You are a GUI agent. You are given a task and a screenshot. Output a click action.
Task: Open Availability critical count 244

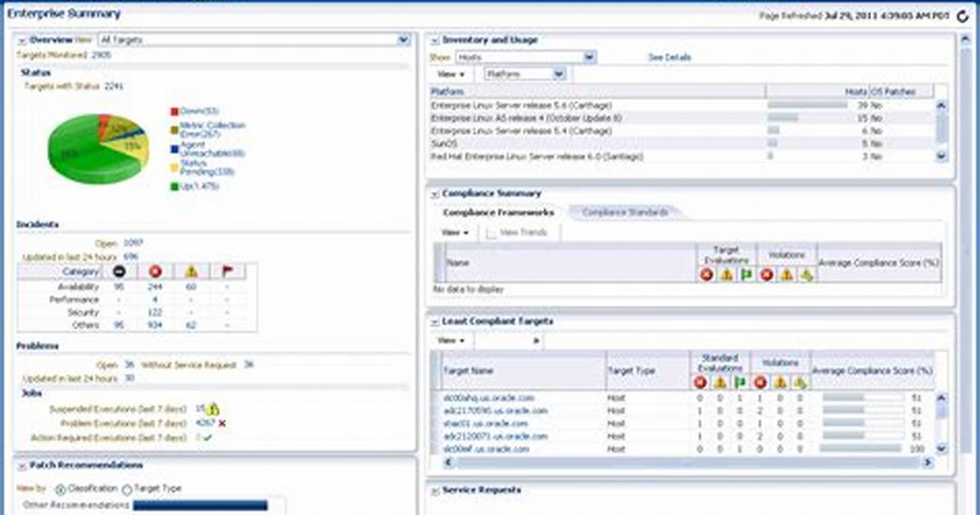155,286
